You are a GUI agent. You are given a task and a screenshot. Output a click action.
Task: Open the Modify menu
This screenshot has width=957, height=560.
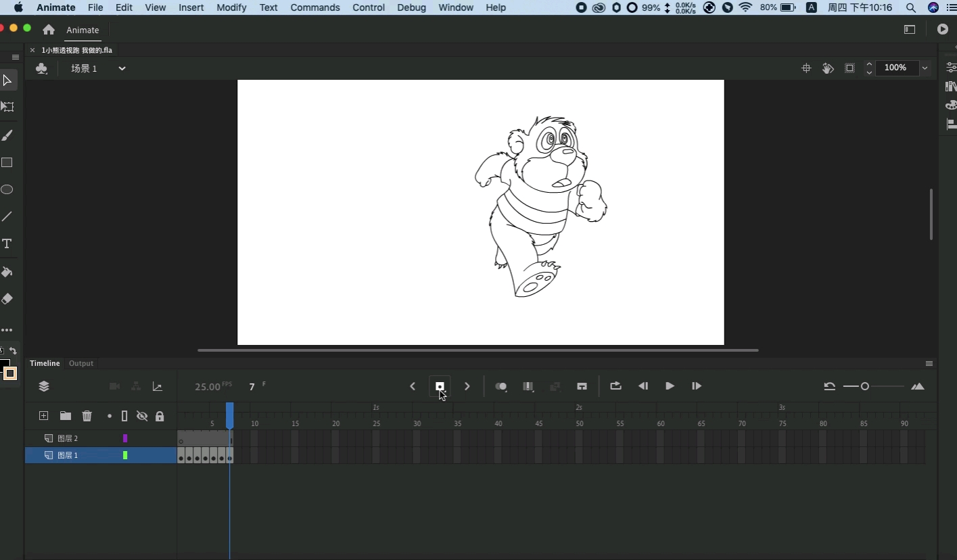[231, 7]
